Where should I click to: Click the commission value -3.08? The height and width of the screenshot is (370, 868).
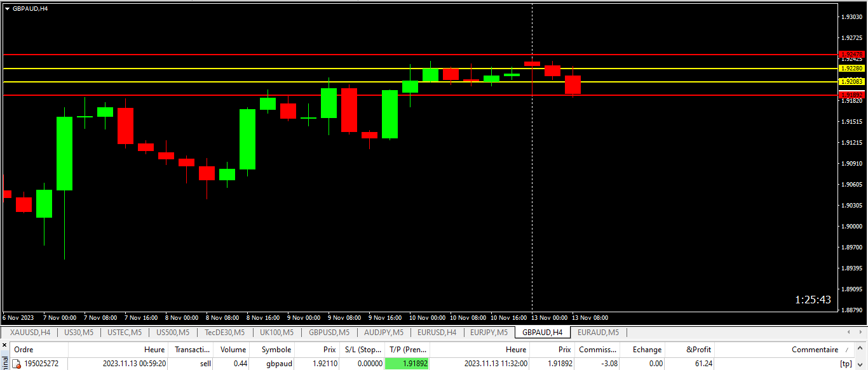tap(608, 364)
